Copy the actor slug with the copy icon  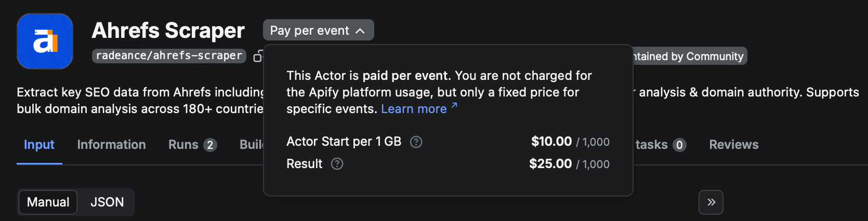[x=258, y=56]
